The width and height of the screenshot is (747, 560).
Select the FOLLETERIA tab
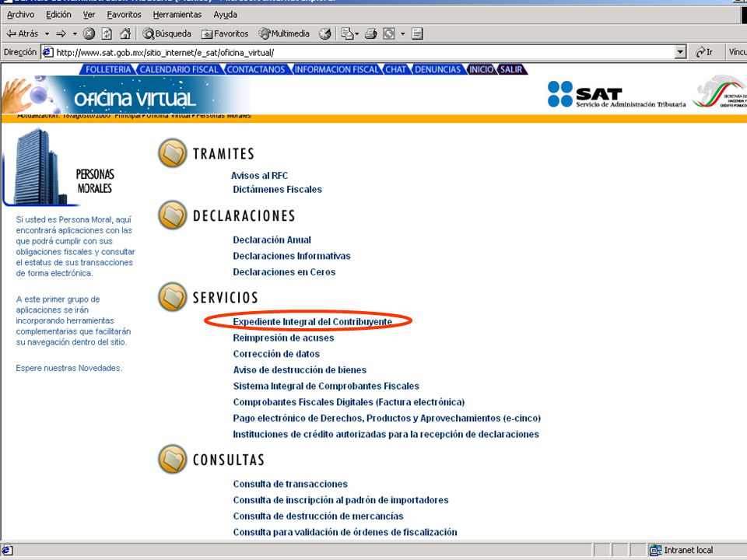(x=108, y=69)
